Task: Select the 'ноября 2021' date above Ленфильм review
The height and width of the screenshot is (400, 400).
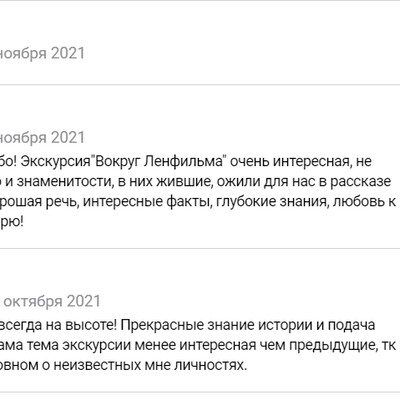Action: (x=42, y=138)
